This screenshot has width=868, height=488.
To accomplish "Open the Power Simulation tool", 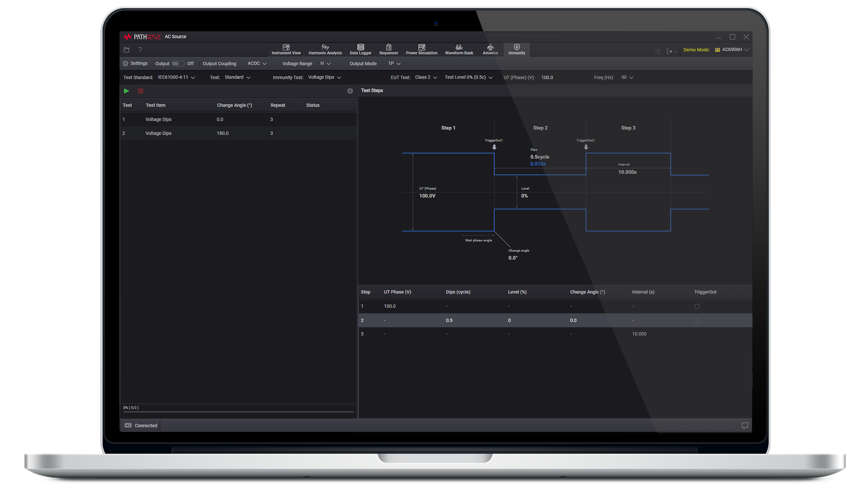I will coord(421,49).
